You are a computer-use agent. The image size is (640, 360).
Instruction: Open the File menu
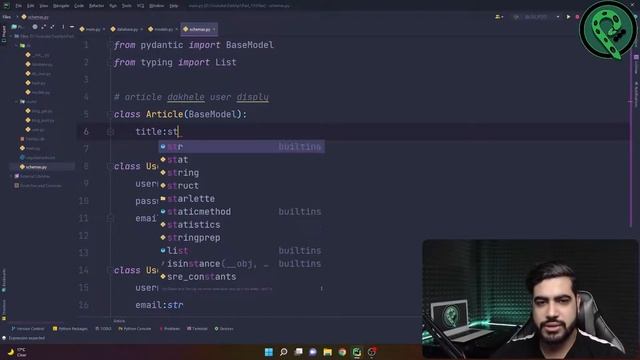pos(19,6)
